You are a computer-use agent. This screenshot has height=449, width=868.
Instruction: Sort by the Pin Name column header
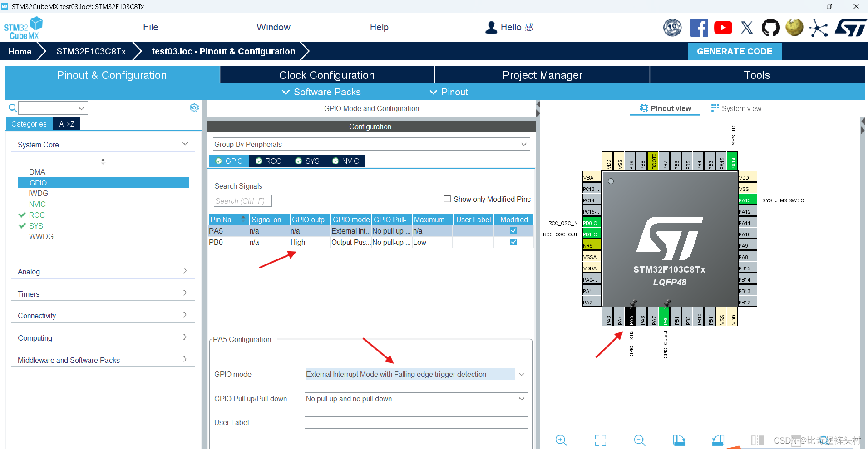point(228,220)
